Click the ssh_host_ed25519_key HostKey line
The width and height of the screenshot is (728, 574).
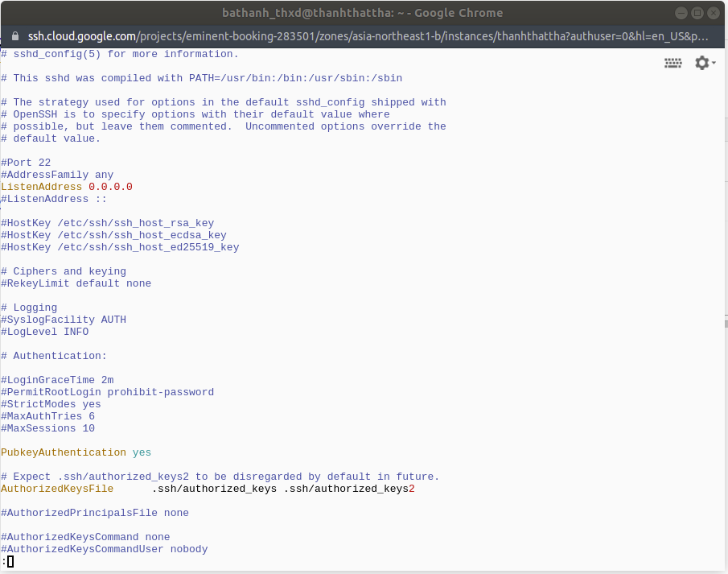coord(120,247)
